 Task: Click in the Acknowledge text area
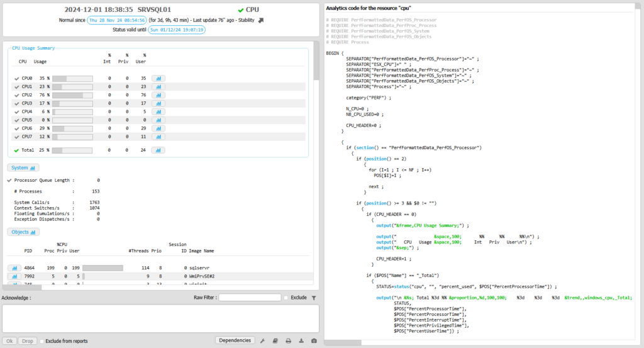(160, 318)
